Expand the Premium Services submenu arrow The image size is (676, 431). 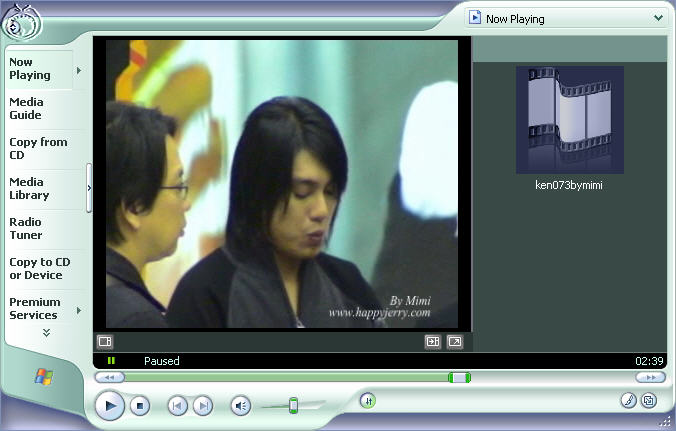pos(79,310)
